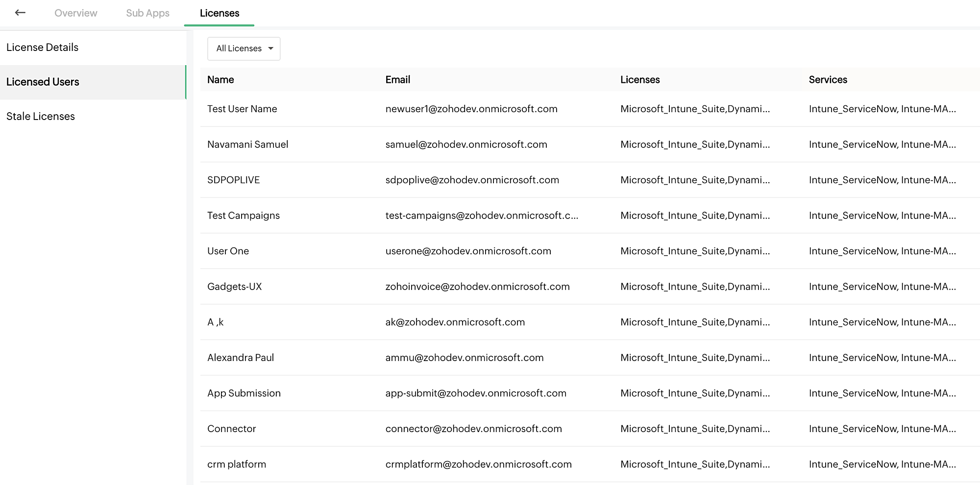Click the Test Campaigns user name

(x=244, y=216)
